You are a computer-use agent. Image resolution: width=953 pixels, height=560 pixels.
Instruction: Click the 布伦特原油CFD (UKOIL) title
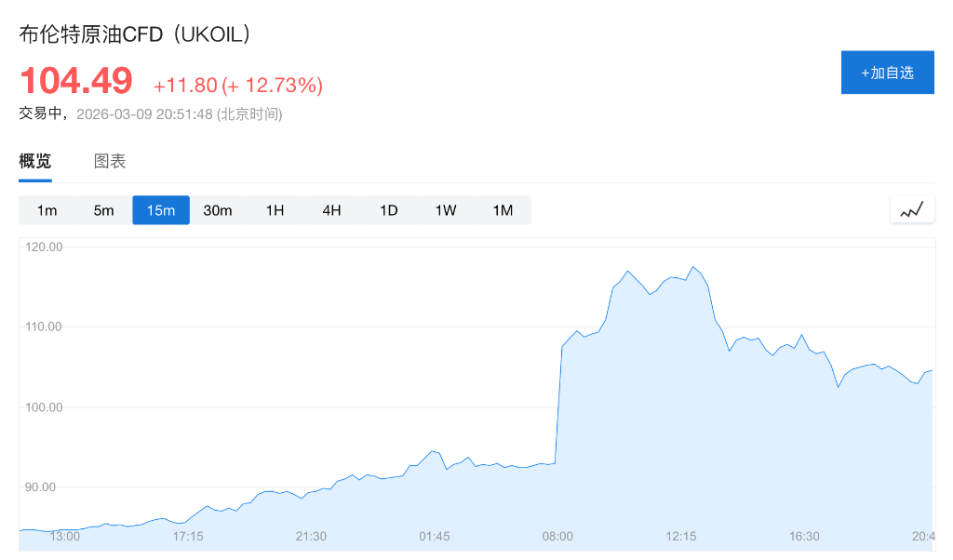coord(137,34)
